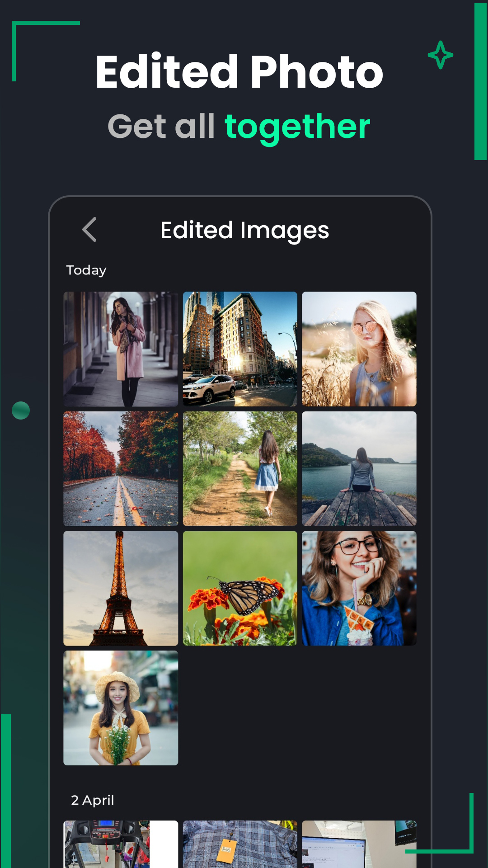
Task: Select the Eiffel Tower photo
Action: tap(121, 588)
